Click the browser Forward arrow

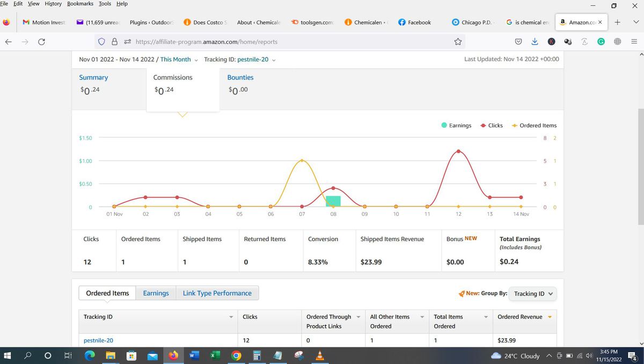(25, 41)
